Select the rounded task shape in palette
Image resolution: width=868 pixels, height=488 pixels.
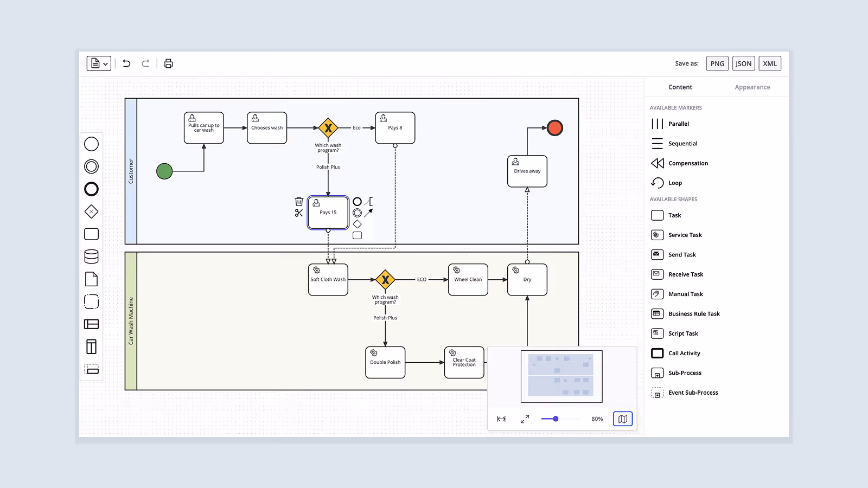pyautogui.click(x=92, y=234)
